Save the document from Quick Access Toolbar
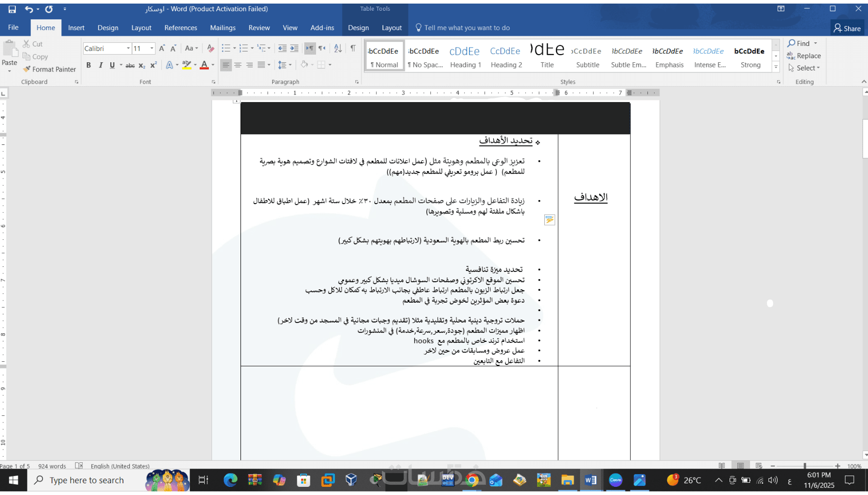 12,9
